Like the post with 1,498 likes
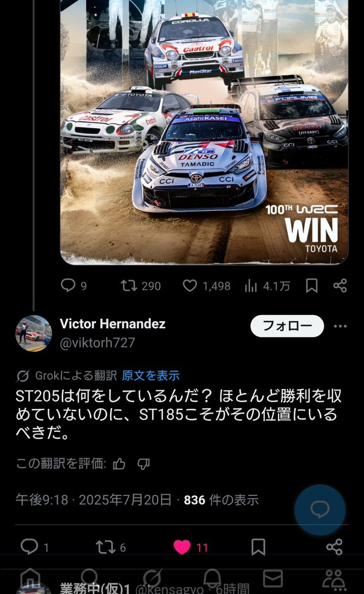This screenshot has height=594, width=364. [x=207, y=286]
